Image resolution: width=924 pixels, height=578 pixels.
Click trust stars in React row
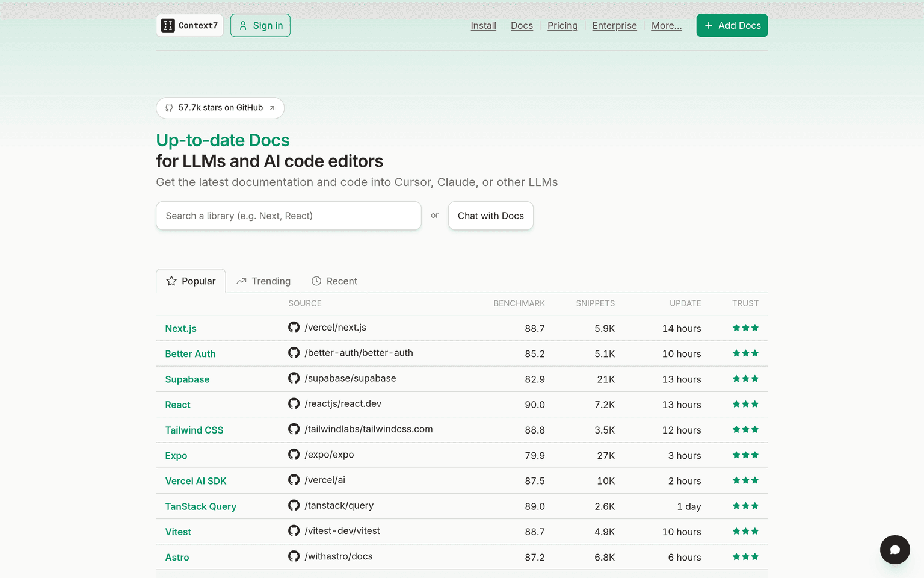pos(745,404)
